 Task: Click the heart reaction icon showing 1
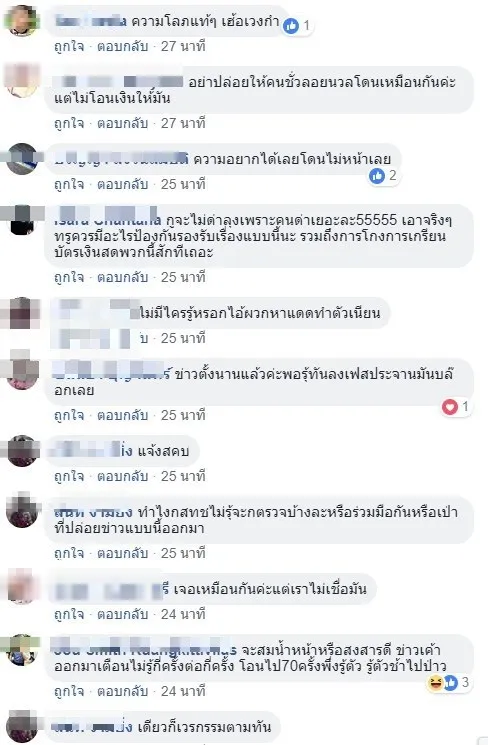pyautogui.click(x=450, y=407)
